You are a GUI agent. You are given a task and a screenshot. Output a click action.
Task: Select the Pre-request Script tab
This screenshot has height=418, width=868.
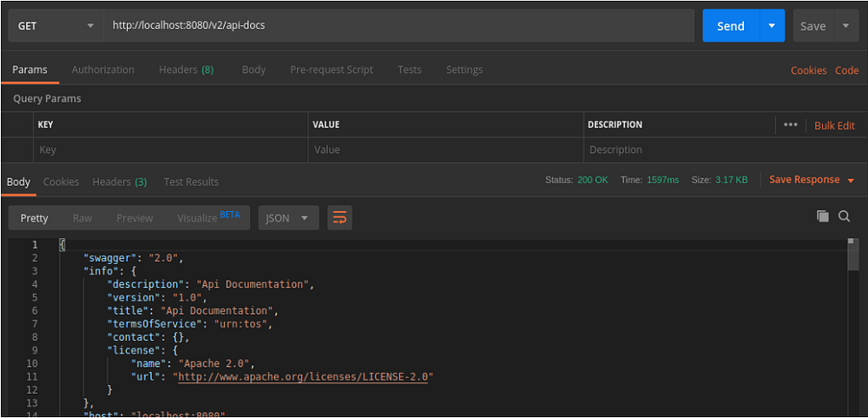(332, 70)
